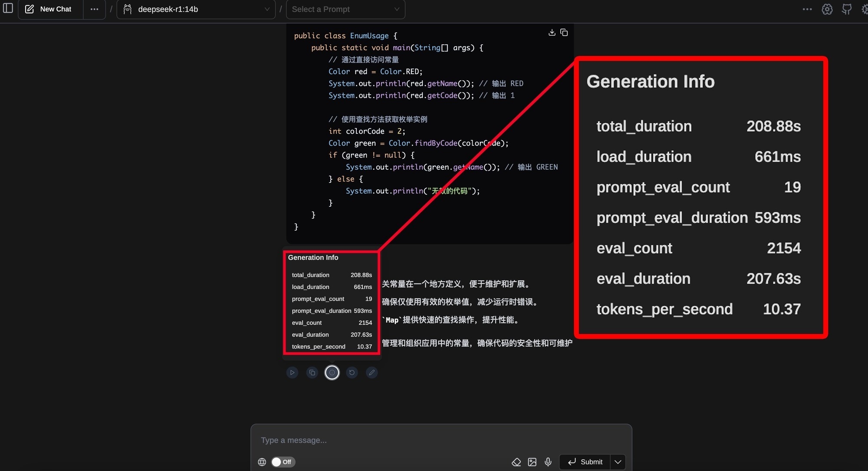Toggle the generation info icon

point(332,372)
